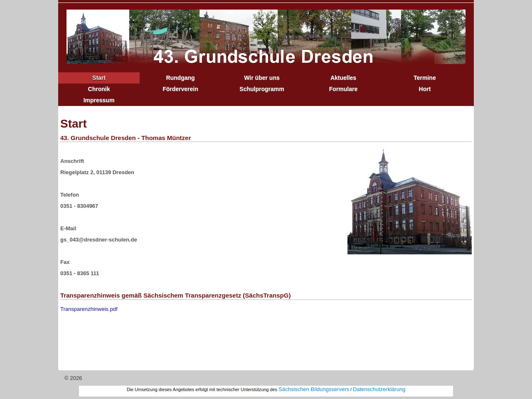Screen dimensions: 532x399
Task: Open the Termine page
Action: coord(425,78)
